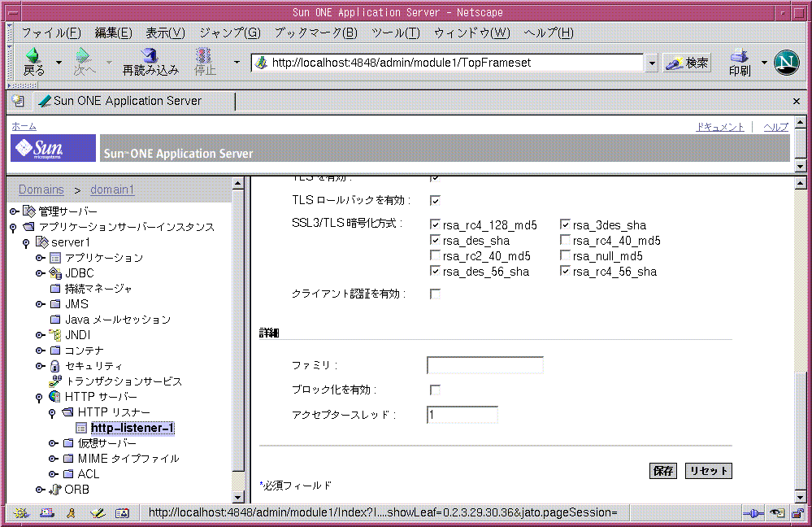Screen dimensions: 812x527
Task: Follow the Domains breadcrumb link
Action: (x=41, y=189)
